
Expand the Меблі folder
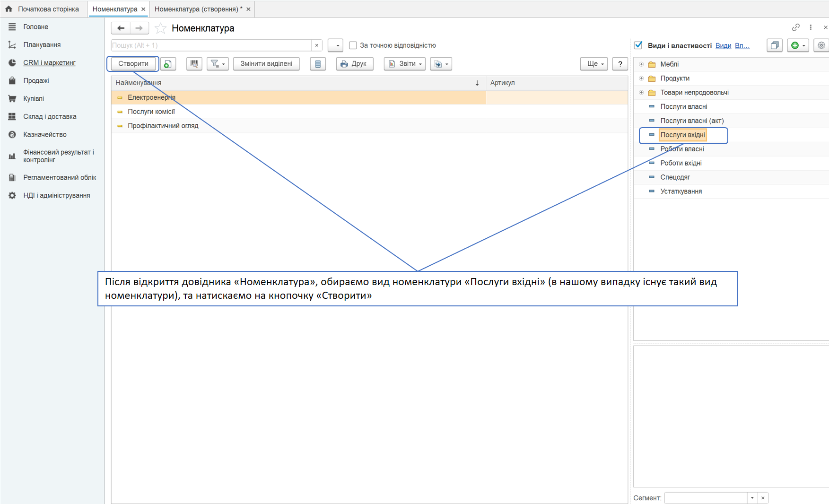pos(641,64)
